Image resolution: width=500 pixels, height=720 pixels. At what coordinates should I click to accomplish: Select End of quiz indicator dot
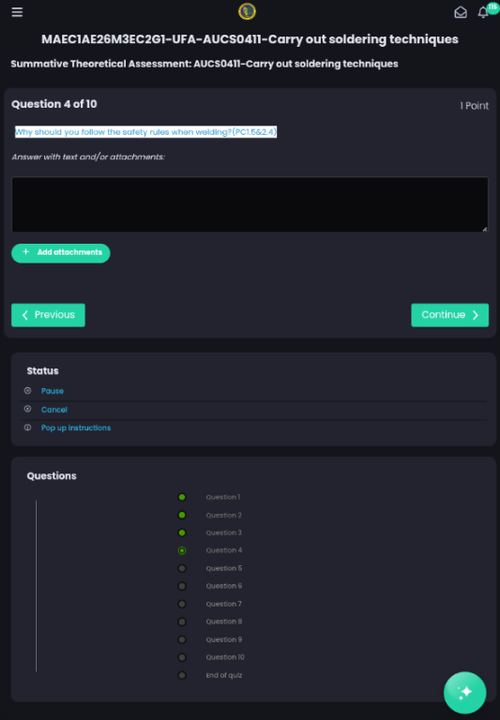click(x=182, y=675)
